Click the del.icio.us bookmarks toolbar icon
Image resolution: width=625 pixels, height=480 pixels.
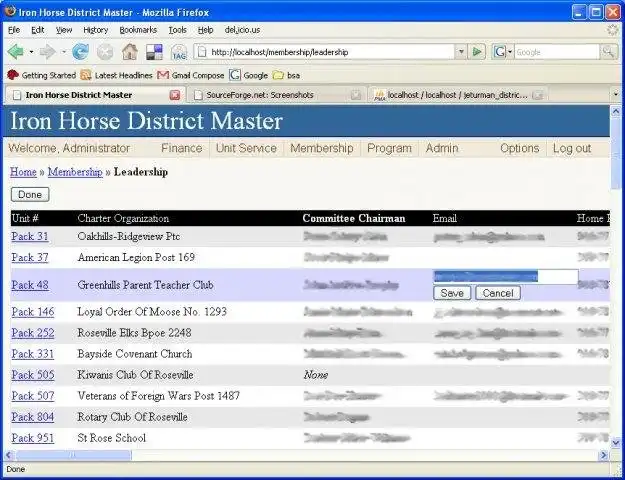[x=154, y=52]
